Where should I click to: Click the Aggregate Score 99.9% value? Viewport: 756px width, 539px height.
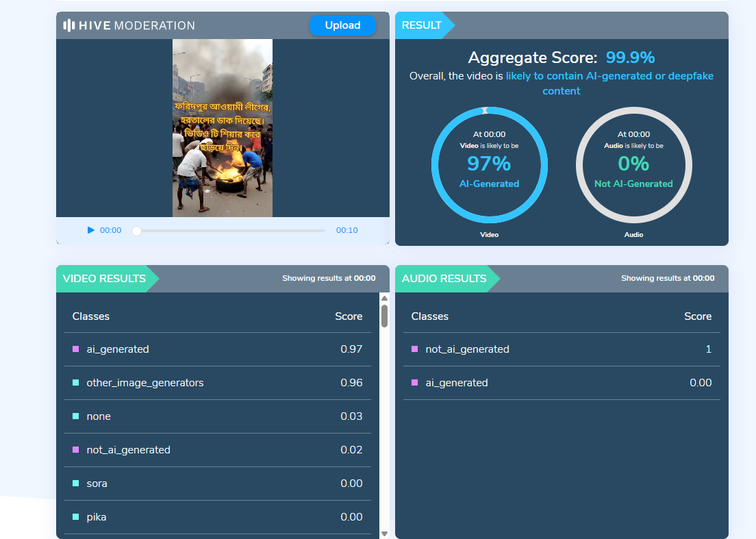[x=630, y=58]
